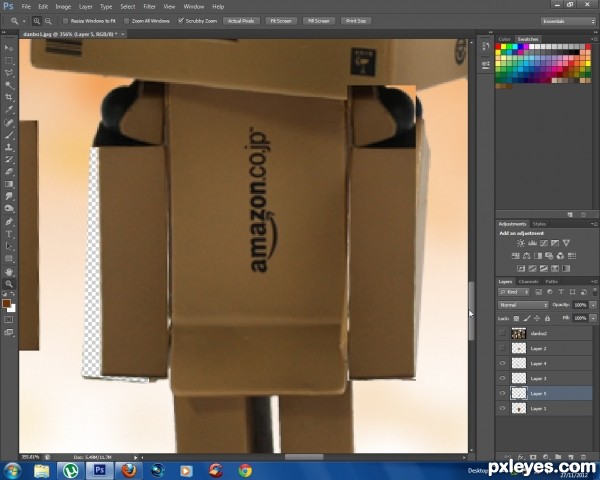Select the Crop tool

pos(9,97)
